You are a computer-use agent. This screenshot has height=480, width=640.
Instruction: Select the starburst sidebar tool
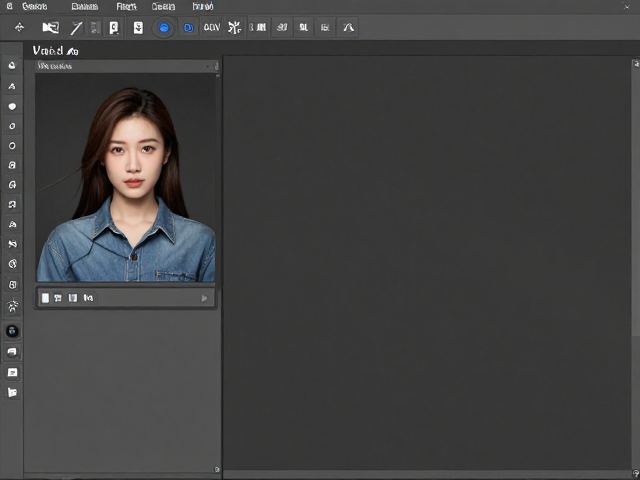pyautogui.click(x=13, y=305)
